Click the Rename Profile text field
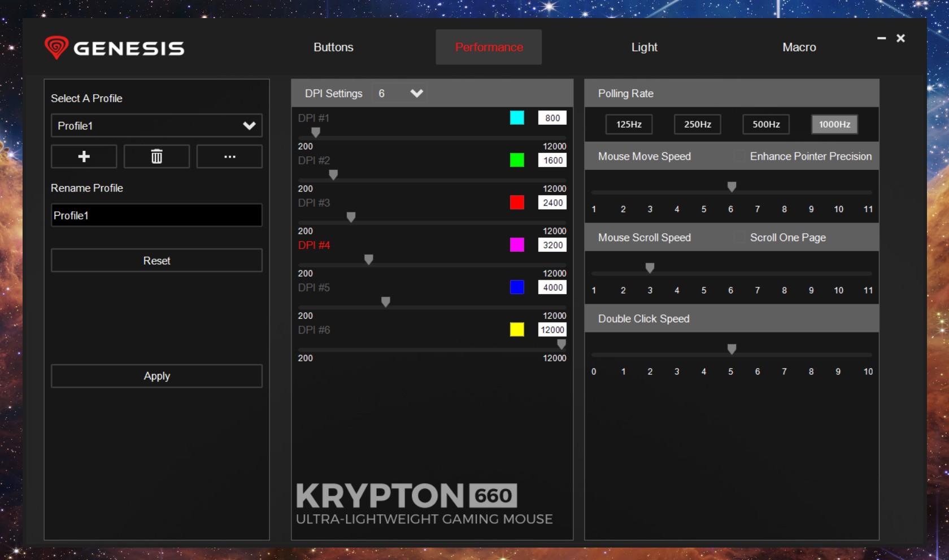Screen dimensions: 949x560 point(156,216)
